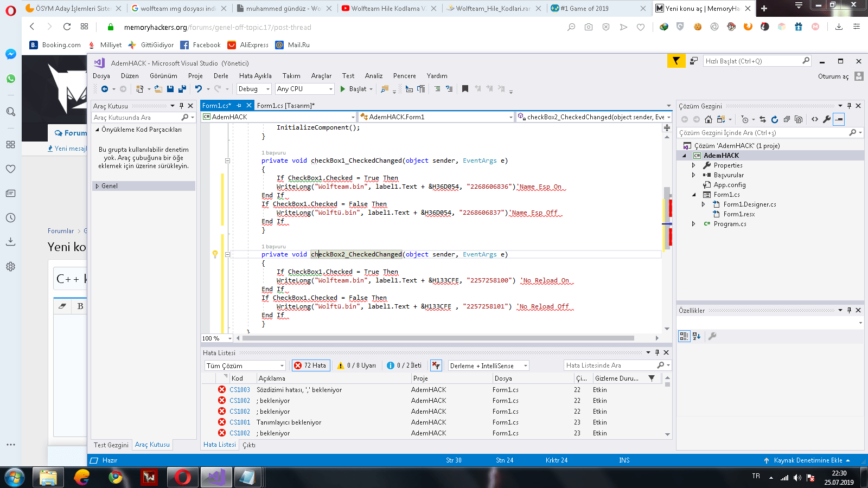The height and width of the screenshot is (488, 868).
Task: Click the Open File folder icon
Action: click(158, 89)
